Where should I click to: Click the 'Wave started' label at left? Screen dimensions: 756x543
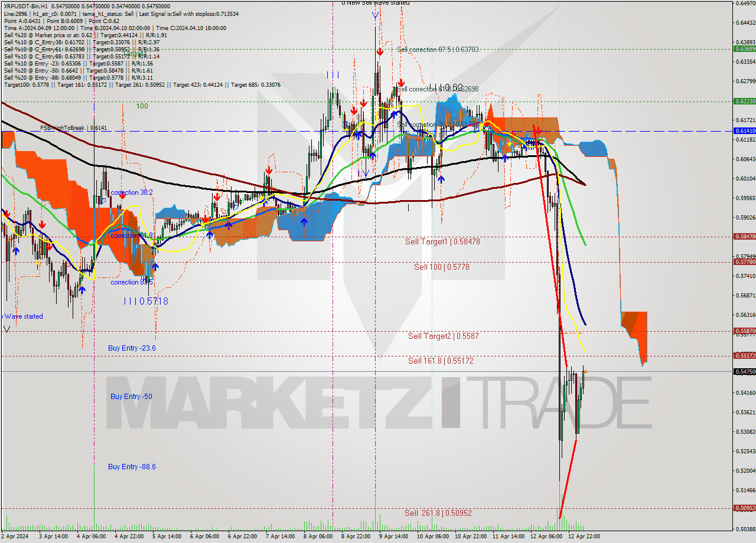point(24,316)
